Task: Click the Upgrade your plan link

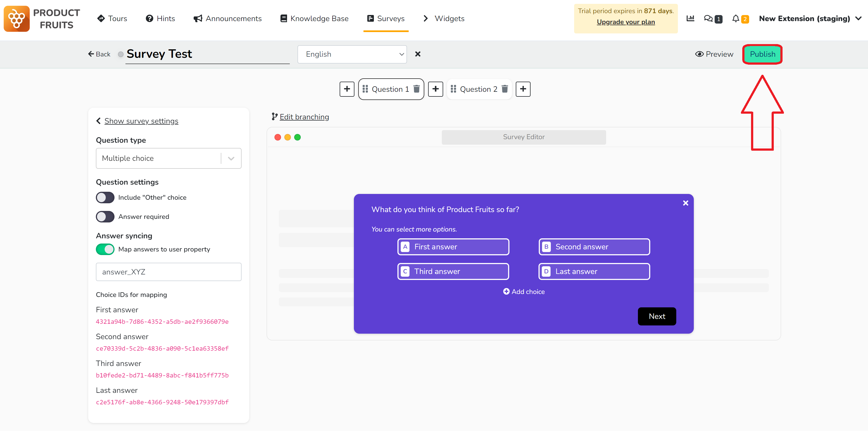Action: pyautogui.click(x=626, y=22)
